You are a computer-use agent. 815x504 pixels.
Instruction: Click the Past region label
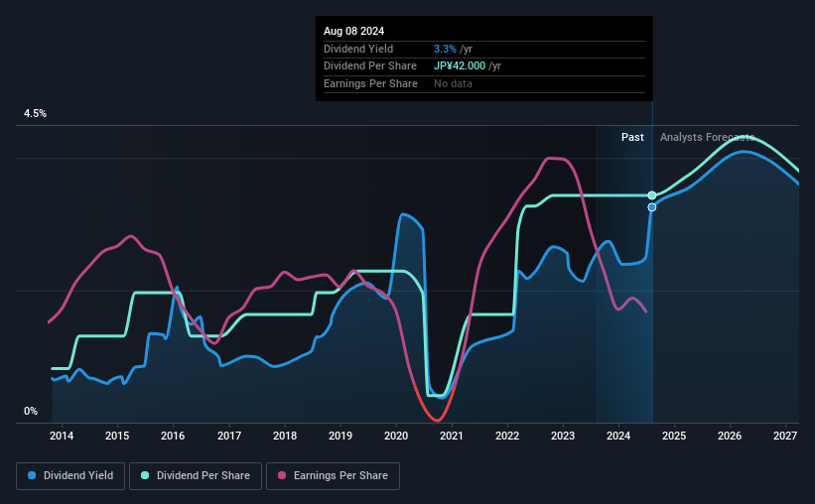click(x=632, y=137)
